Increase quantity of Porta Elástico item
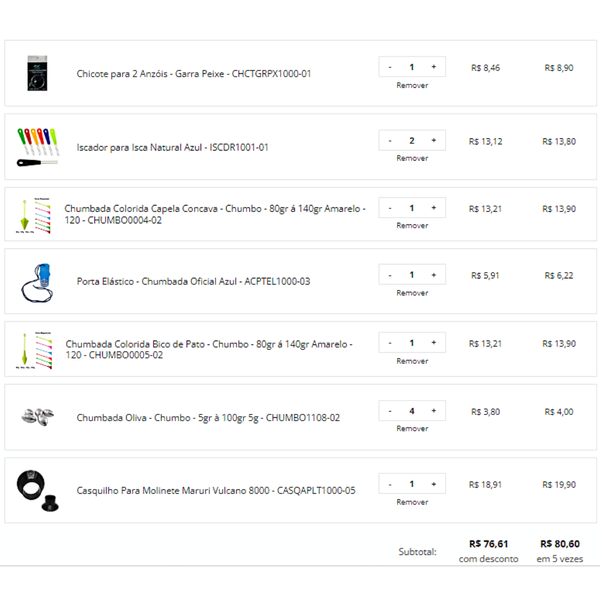600x600 pixels. tap(434, 275)
